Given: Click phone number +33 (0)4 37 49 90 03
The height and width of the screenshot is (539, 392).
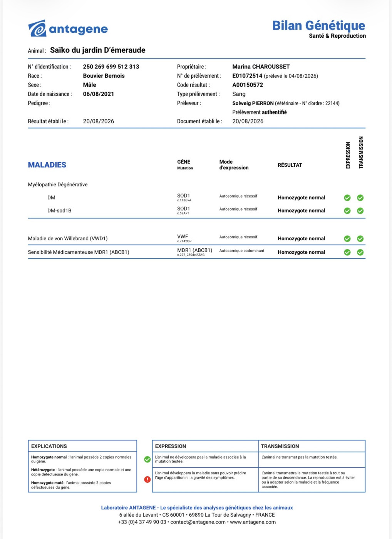Looking at the screenshot, I should click(x=142, y=522).
